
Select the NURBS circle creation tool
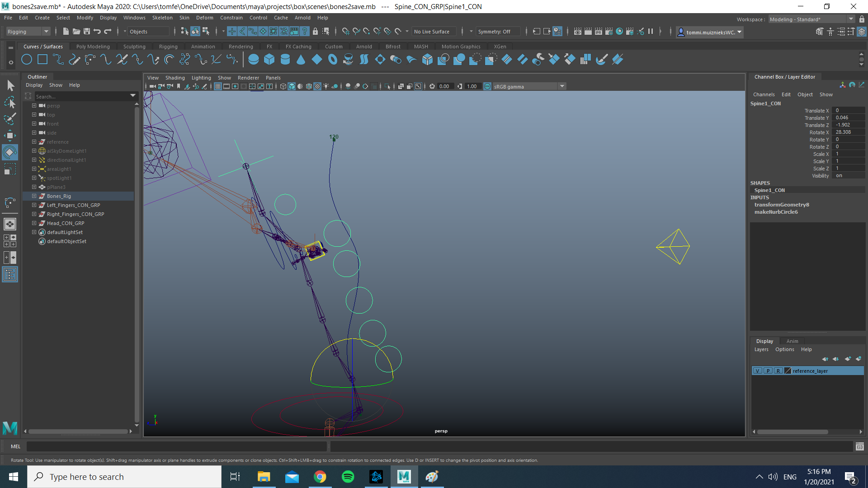click(26, 59)
